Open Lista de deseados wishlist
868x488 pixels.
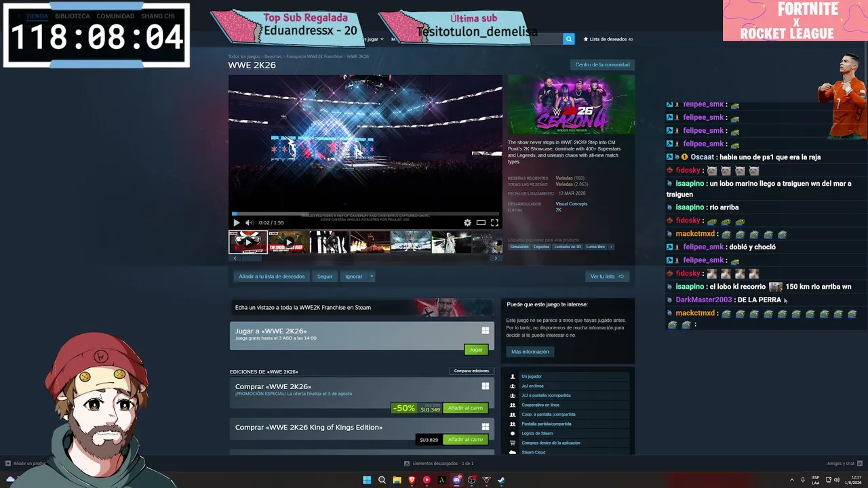click(608, 39)
